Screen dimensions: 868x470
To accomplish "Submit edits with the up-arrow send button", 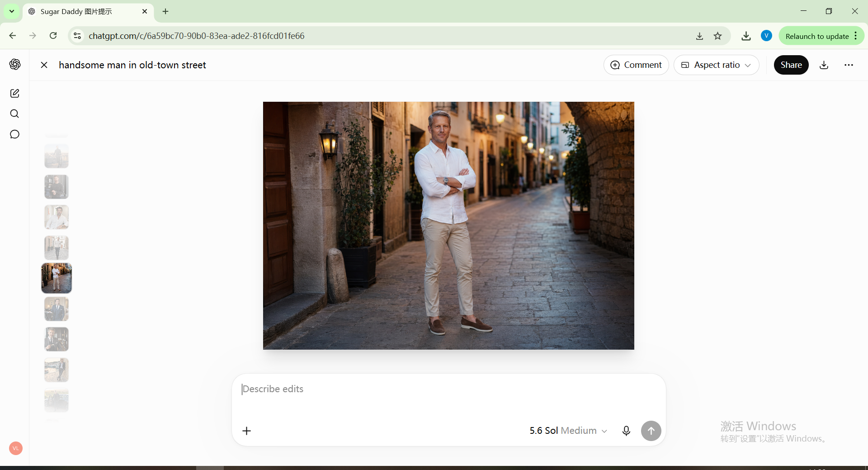I will tap(651, 431).
